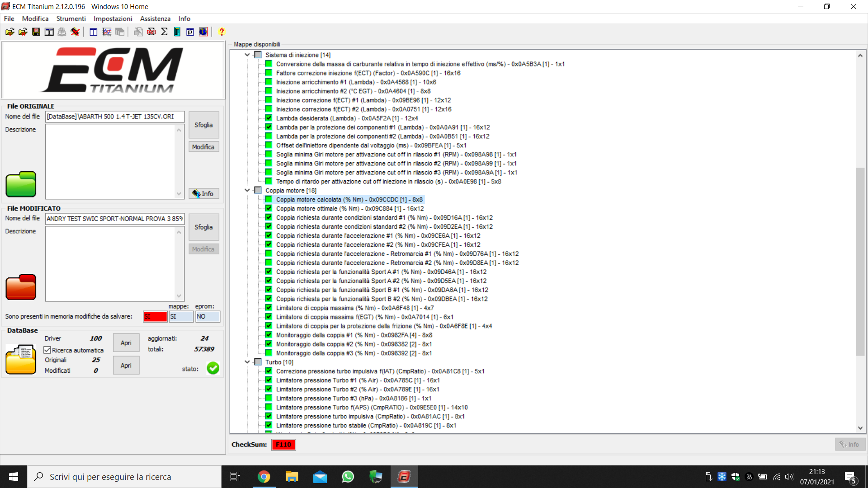Open the table view toolbar icon
The width and height of the screenshot is (868, 488).
pyautogui.click(x=94, y=32)
